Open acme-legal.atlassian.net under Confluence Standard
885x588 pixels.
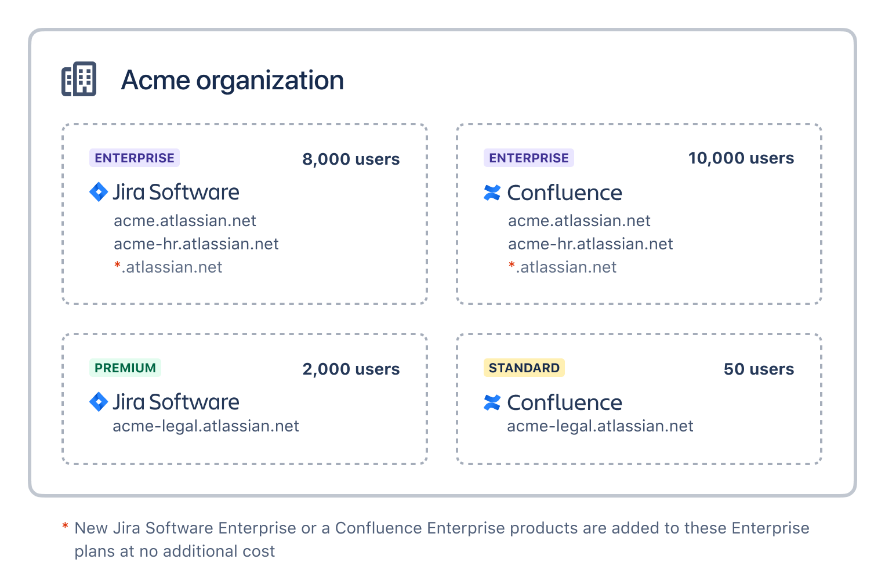click(x=600, y=426)
